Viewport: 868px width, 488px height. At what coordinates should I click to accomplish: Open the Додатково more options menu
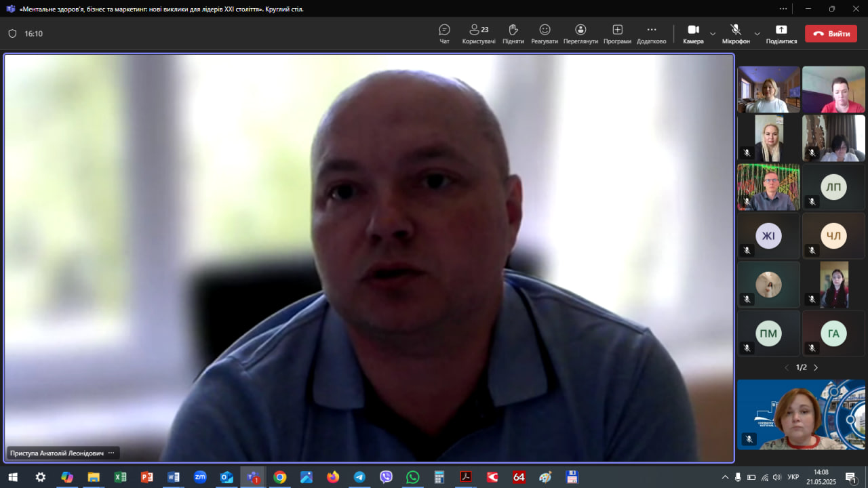pos(651,34)
